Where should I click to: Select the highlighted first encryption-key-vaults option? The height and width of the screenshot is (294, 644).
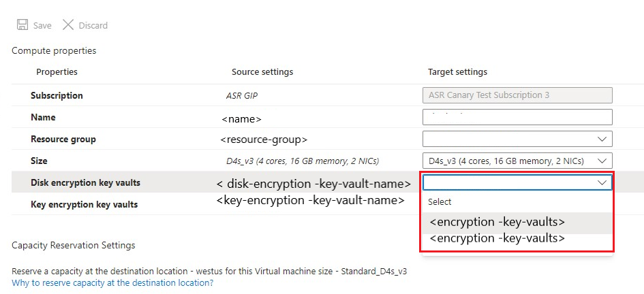click(497, 222)
